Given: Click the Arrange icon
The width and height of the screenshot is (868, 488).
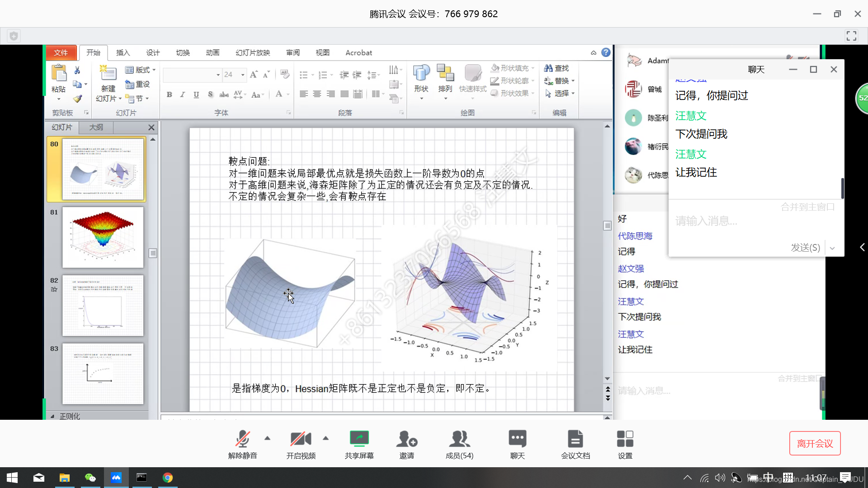Looking at the screenshot, I should [445, 73].
